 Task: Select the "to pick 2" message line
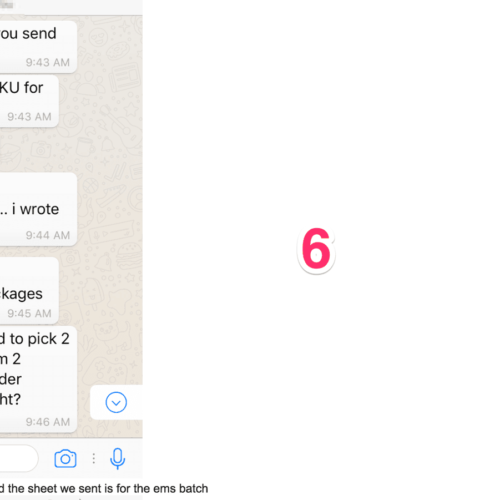(x=39, y=339)
